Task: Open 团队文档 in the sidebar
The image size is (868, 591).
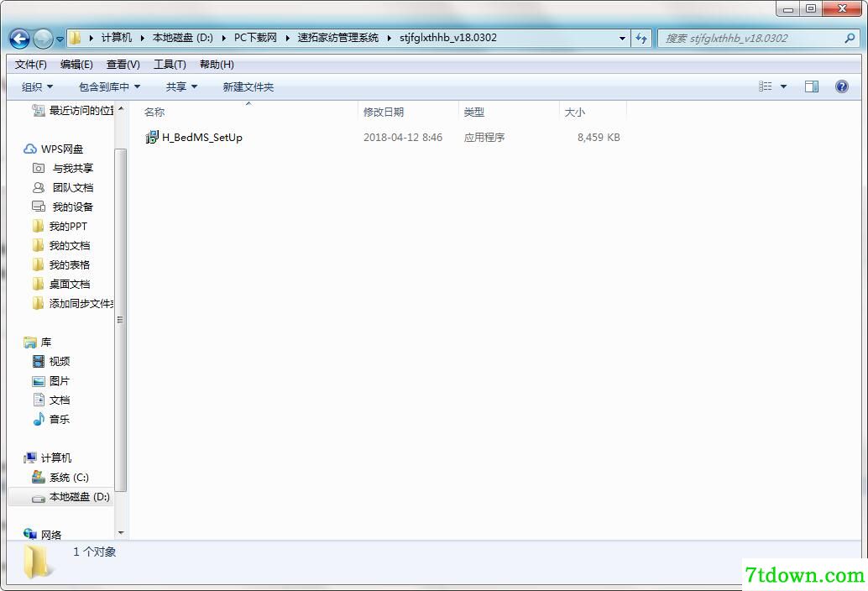Action: [63, 187]
